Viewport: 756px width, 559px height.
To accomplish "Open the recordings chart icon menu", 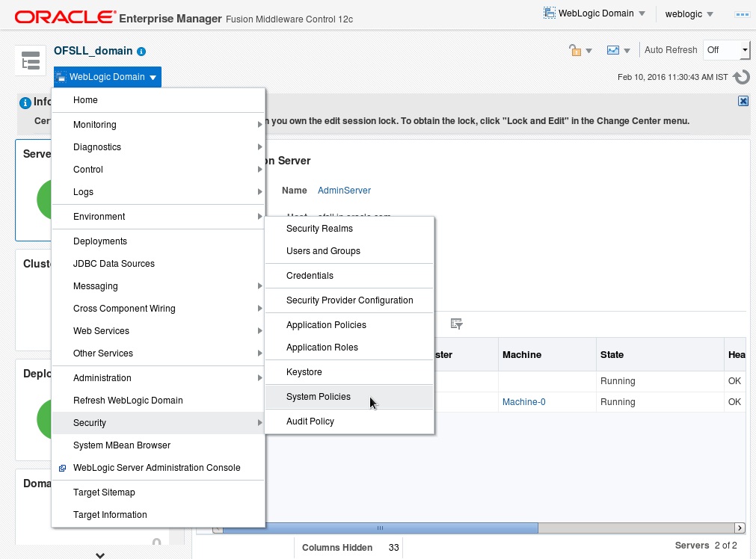I will [618, 50].
